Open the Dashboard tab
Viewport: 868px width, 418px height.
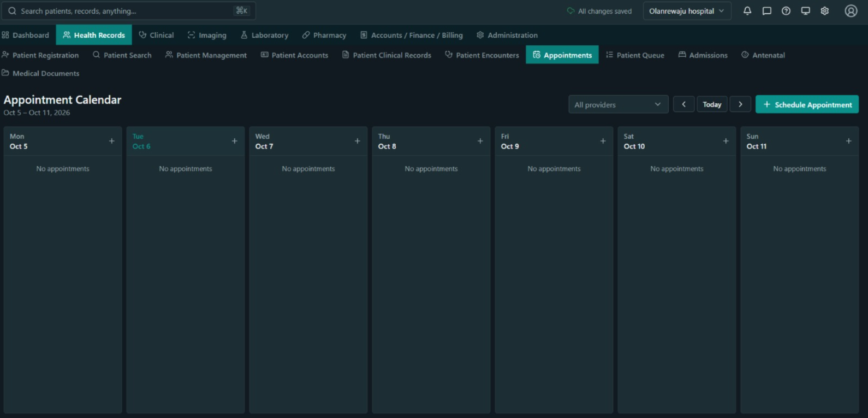tap(26, 35)
